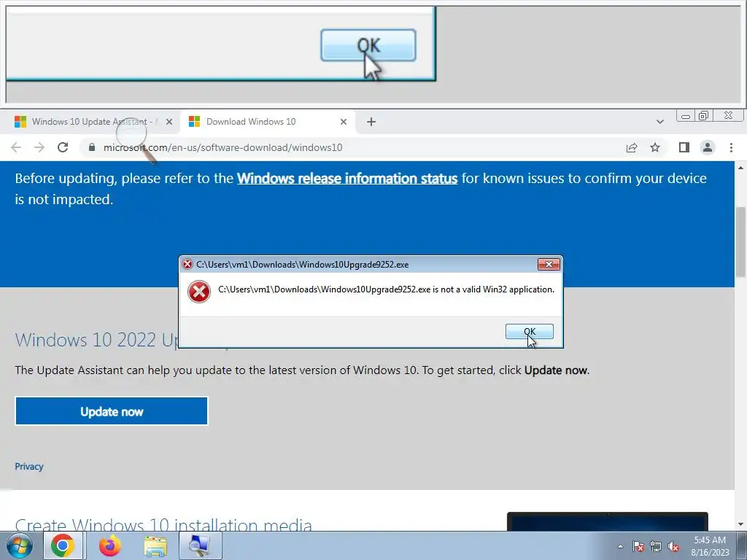Switch to Windows 10 Update Assistant tab
The image size is (747, 560).
coord(90,122)
